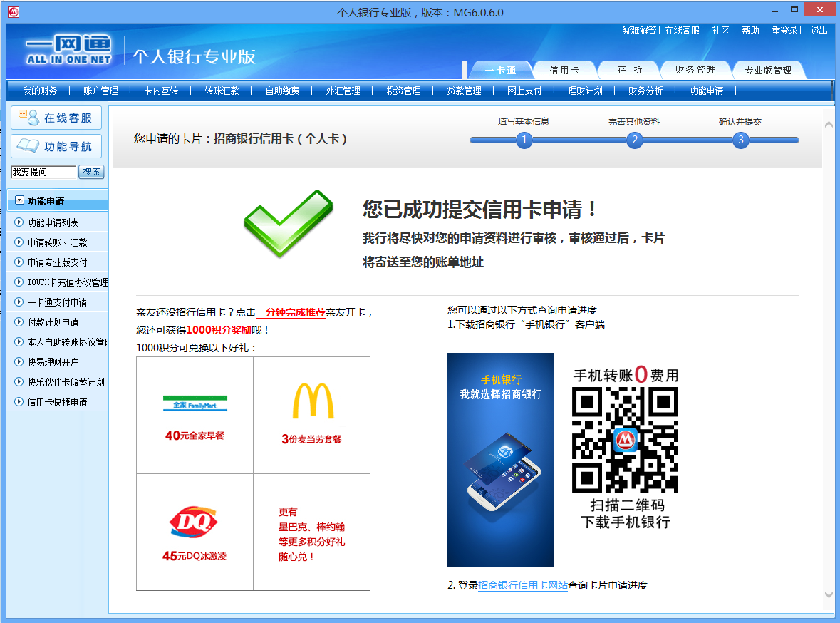Click the green checkmark success icon
The image size is (840, 623).
(289, 223)
